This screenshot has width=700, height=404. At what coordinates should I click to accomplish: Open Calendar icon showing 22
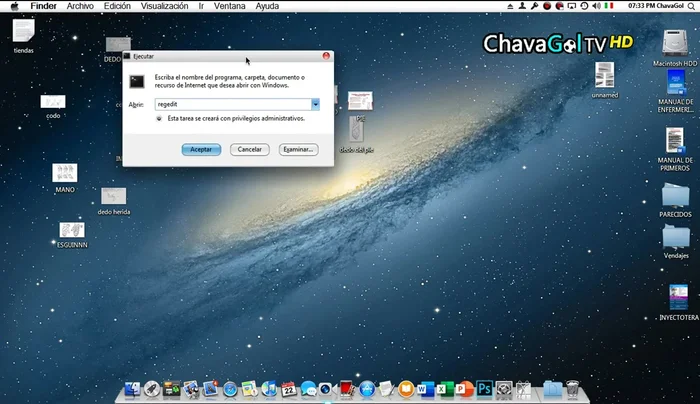(289, 390)
